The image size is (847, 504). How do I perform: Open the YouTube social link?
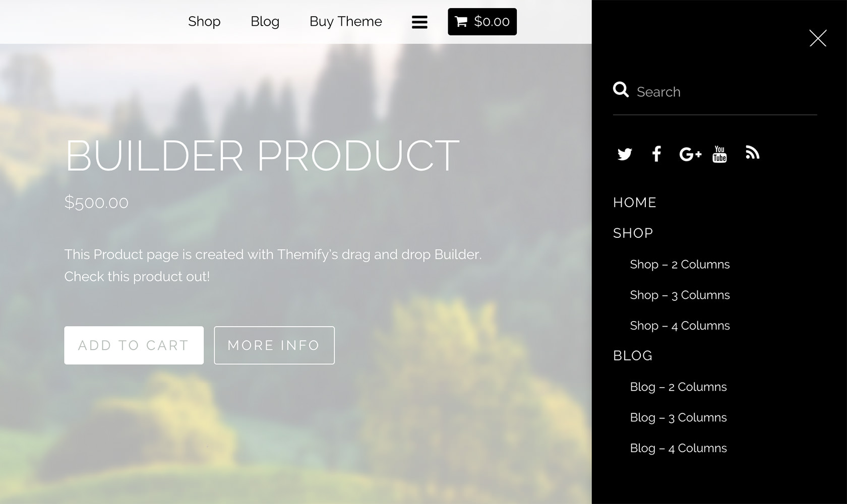[x=719, y=154]
